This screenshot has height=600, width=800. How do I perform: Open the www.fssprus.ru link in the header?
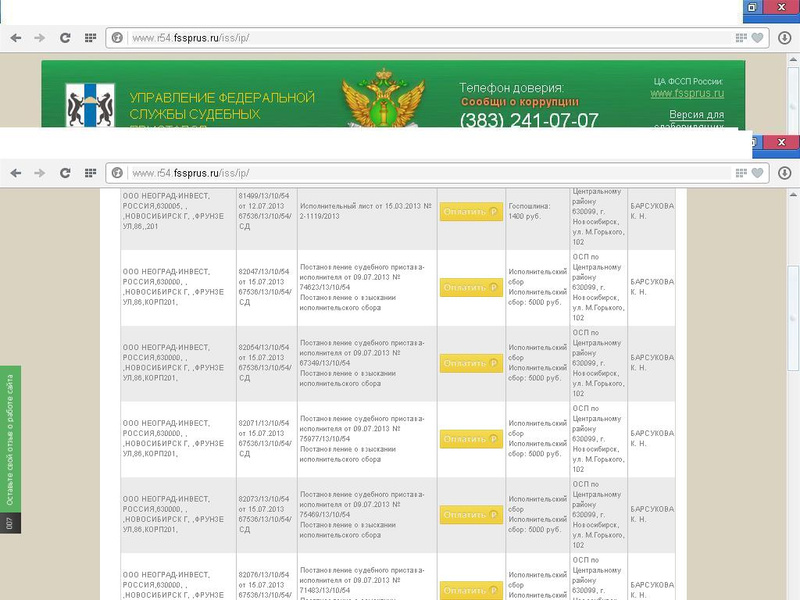(687, 93)
